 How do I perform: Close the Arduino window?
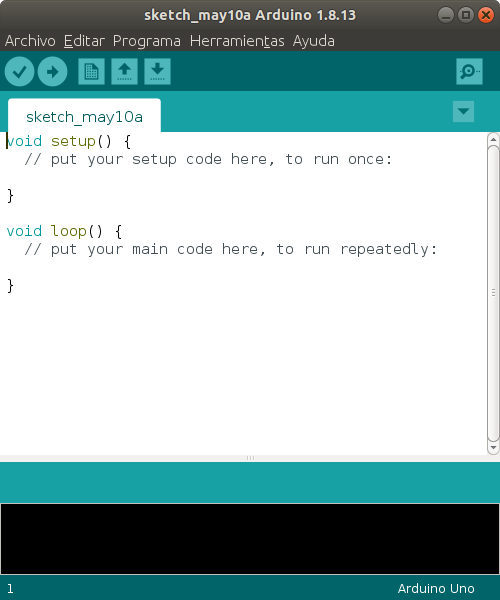coord(486,15)
